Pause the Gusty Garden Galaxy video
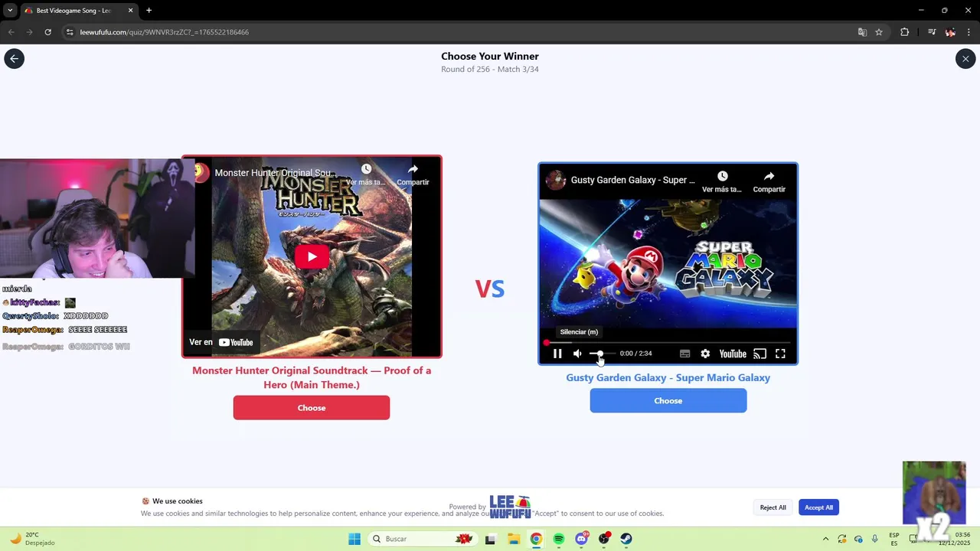980x551 pixels. tap(557, 354)
